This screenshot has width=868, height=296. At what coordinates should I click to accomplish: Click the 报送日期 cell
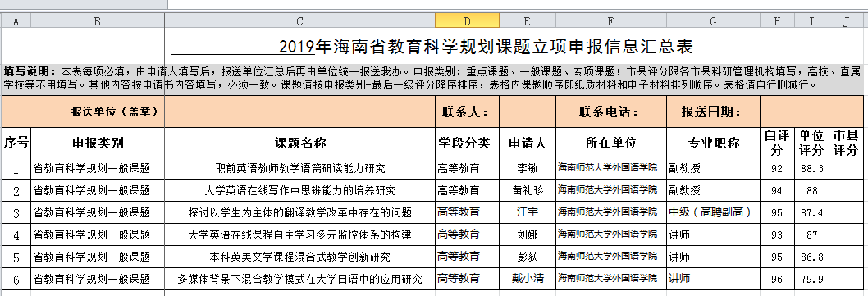click(x=714, y=112)
